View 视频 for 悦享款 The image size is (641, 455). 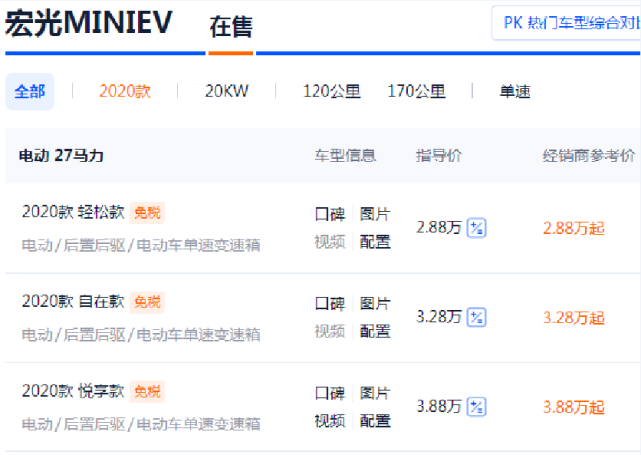[x=330, y=421]
